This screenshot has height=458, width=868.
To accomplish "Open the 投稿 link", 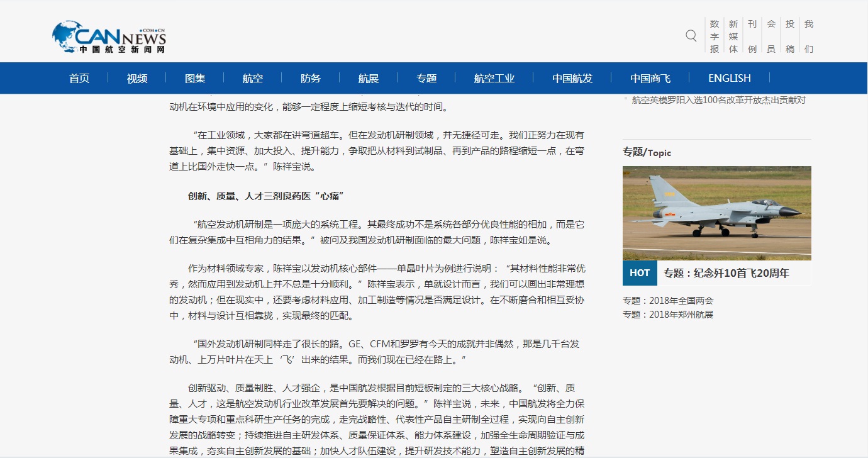I will (x=790, y=36).
